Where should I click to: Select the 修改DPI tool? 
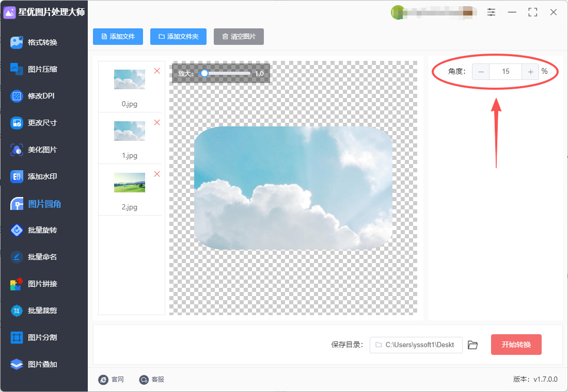click(x=33, y=96)
